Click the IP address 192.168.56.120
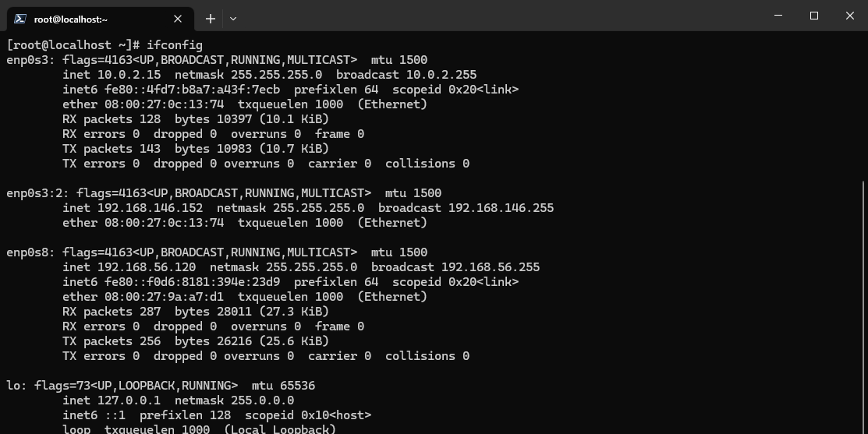Image resolution: width=868 pixels, height=434 pixels. (x=147, y=267)
